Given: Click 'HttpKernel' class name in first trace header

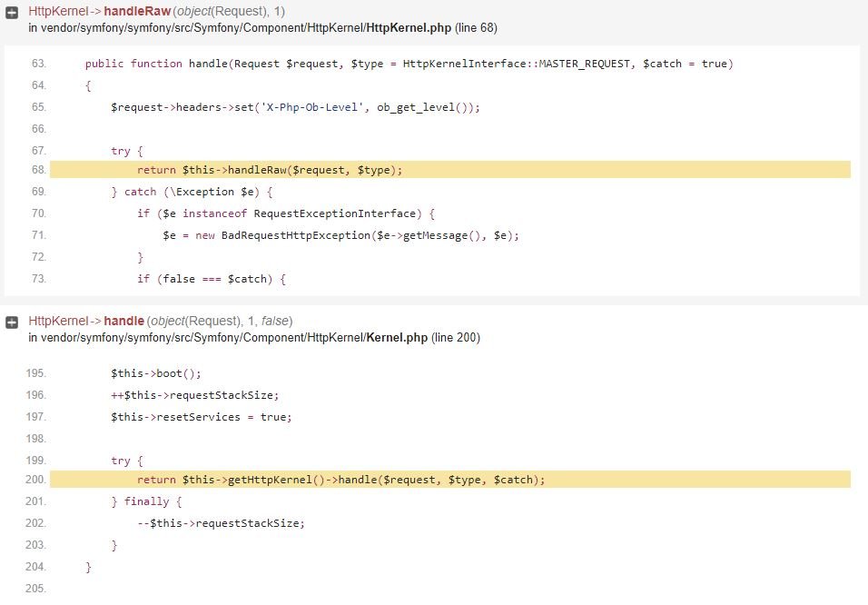Looking at the screenshot, I should (x=58, y=11).
